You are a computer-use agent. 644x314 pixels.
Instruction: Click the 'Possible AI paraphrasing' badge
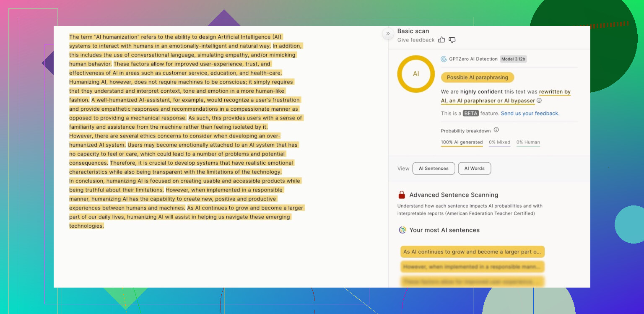477,77
